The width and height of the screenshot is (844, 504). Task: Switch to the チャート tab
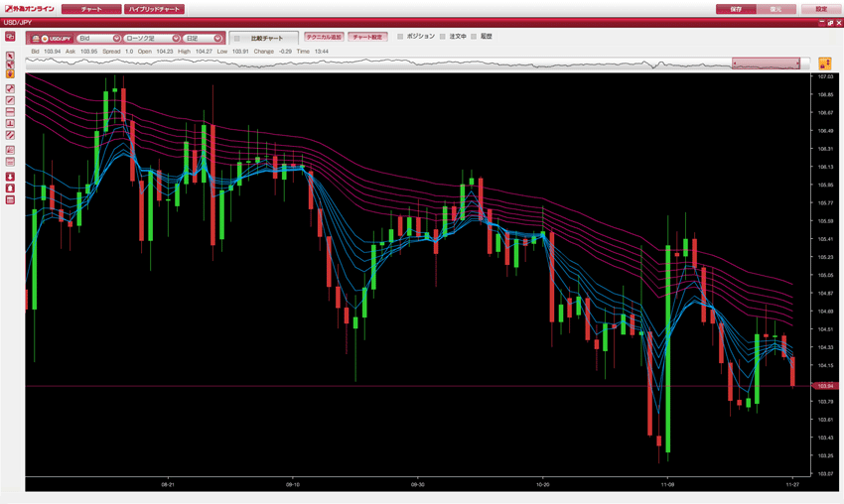[x=91, y=9]
